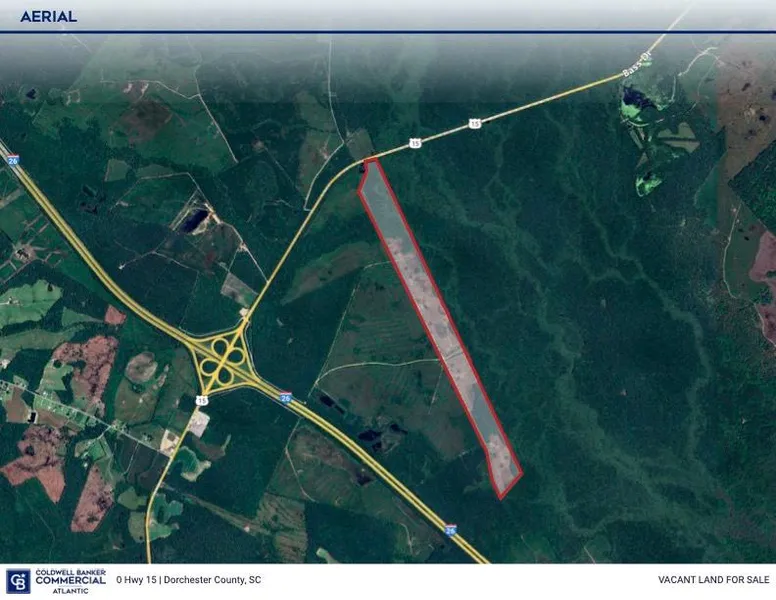Click the white lot south of the interchange
The width and height of the screenshot is (776, 600).
coord(198,425)
